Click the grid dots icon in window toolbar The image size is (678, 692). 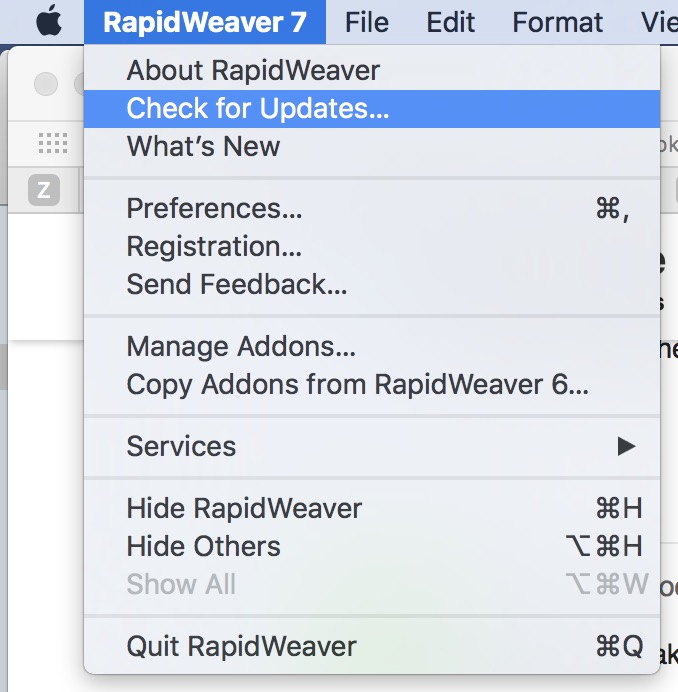tap(53, 143)
